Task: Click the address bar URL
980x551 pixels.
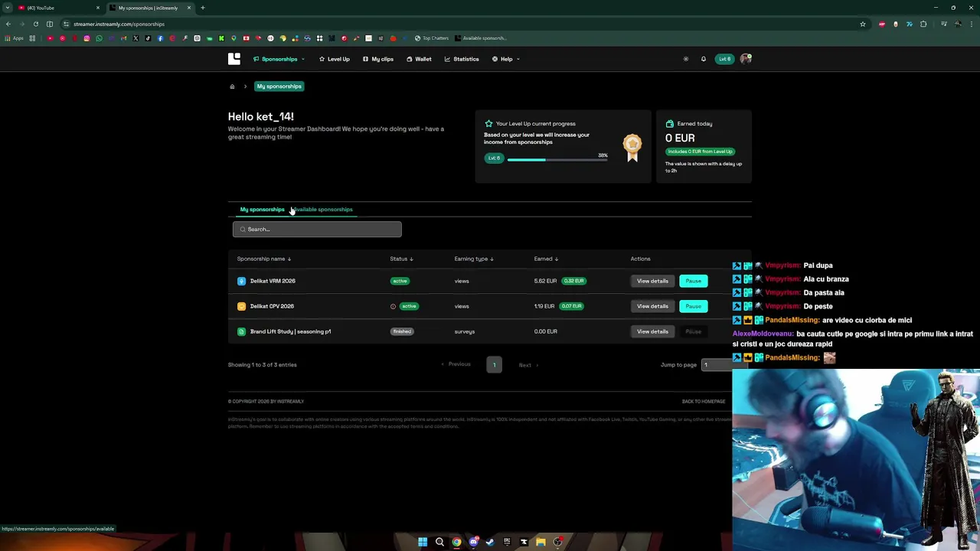Action: click(119, 24)
